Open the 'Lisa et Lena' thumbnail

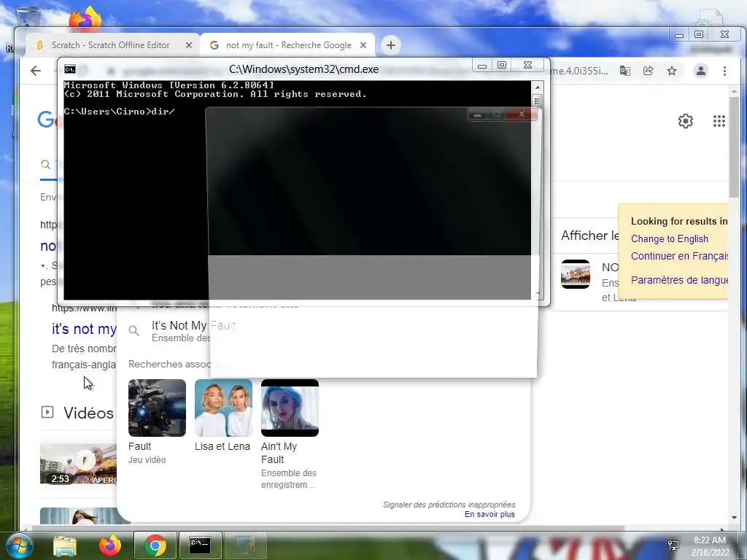point(223,408)
